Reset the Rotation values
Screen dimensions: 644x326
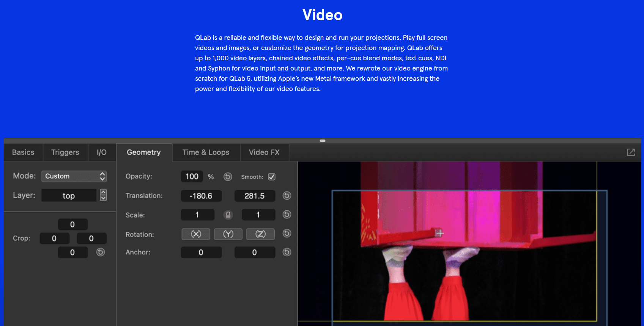287,234
